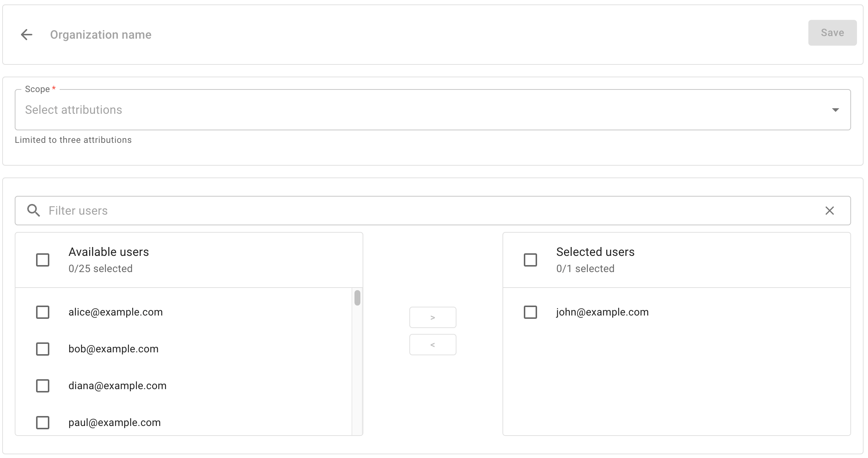Check the checkbox next to alice@example.com
The image size is (868, 458).
tap(42, 312)
